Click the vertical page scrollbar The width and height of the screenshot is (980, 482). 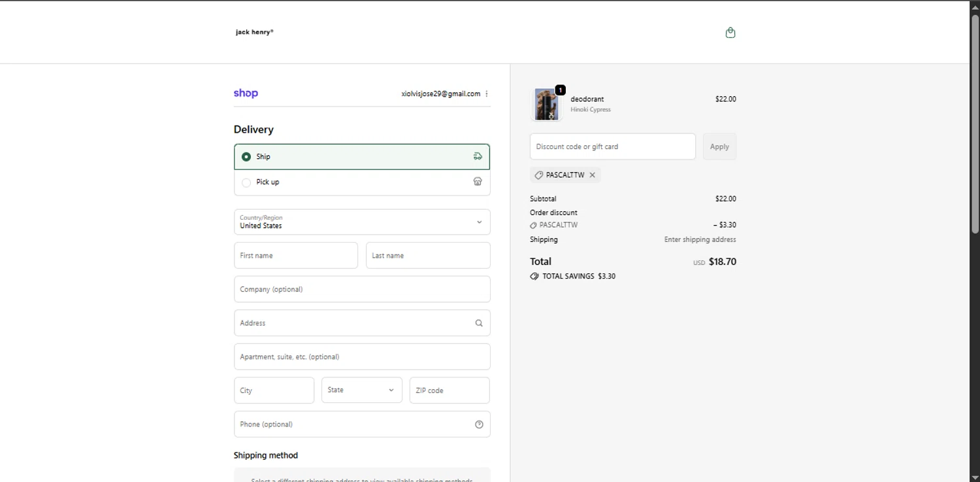click(x=975, y=124)
